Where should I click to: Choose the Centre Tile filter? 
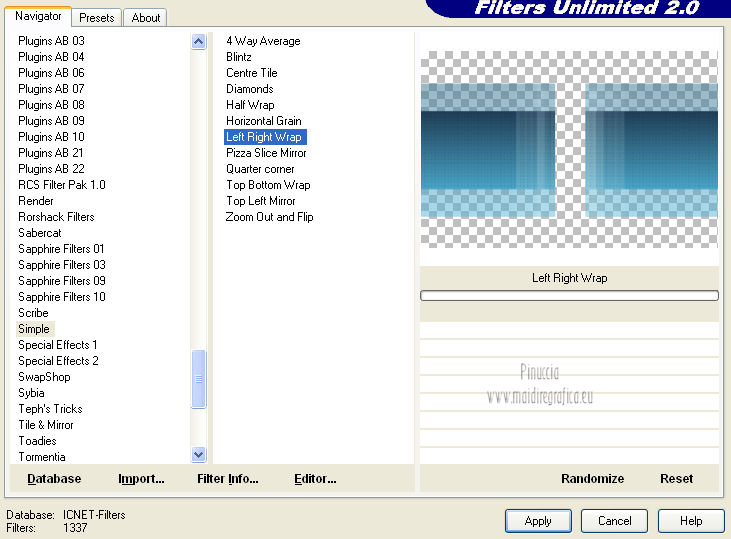click(252, 73)
